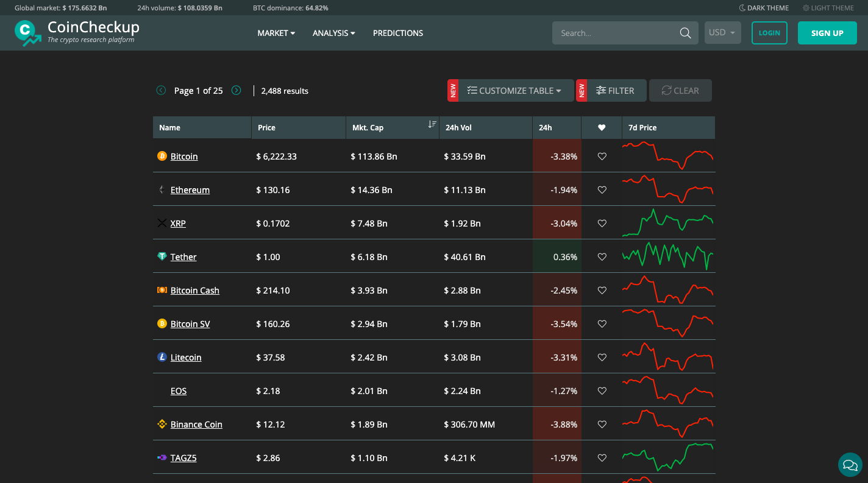Open the TAGZ5 link
This screenshot has width=868, height=483.
click(x=183, y=458)
